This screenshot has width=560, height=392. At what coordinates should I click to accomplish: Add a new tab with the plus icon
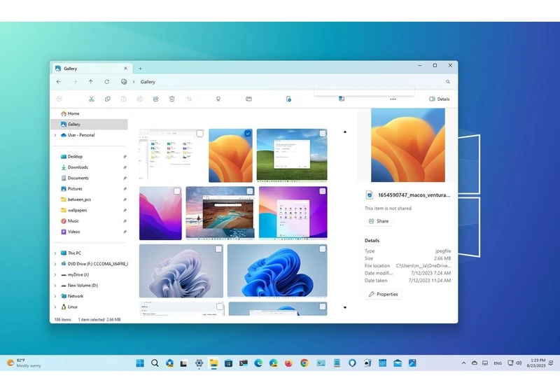coord(141,69)
